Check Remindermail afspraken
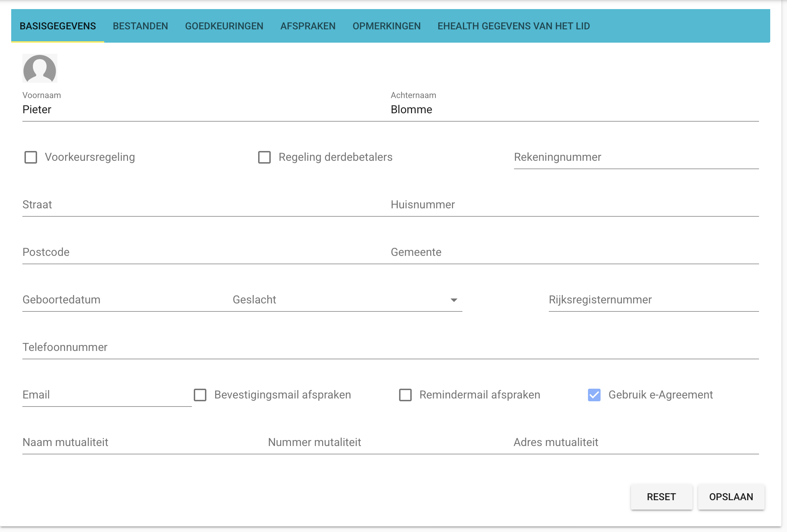This screenshot has height=532, width=787. point(405,395)
